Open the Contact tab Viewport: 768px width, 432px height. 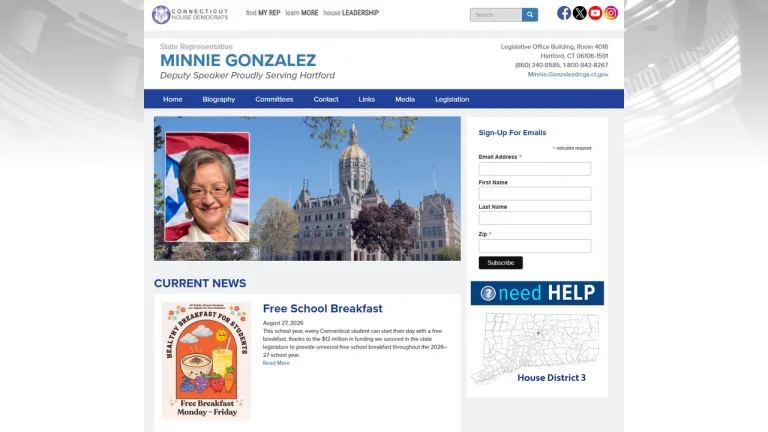coord(326,99)
